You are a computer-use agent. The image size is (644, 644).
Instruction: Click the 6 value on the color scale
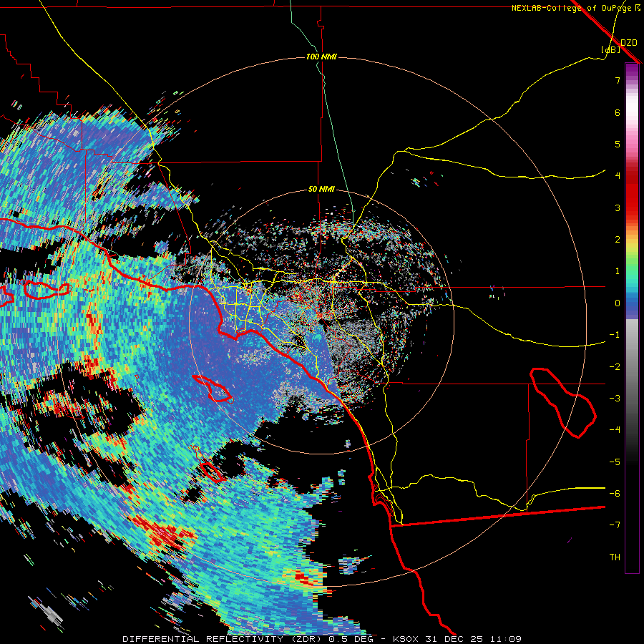pos(618,112)
